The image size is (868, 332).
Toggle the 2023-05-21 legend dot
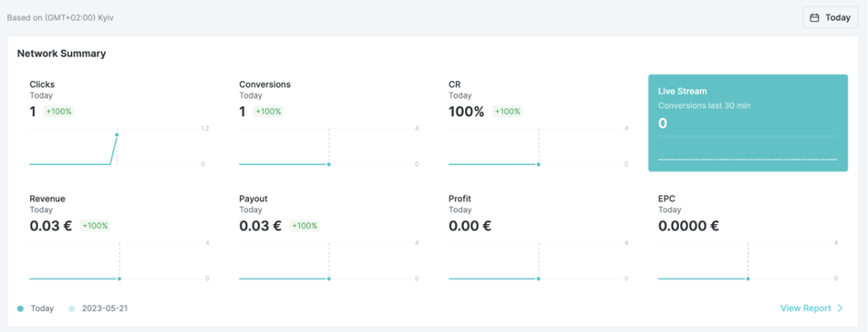(x=71, y=309)
